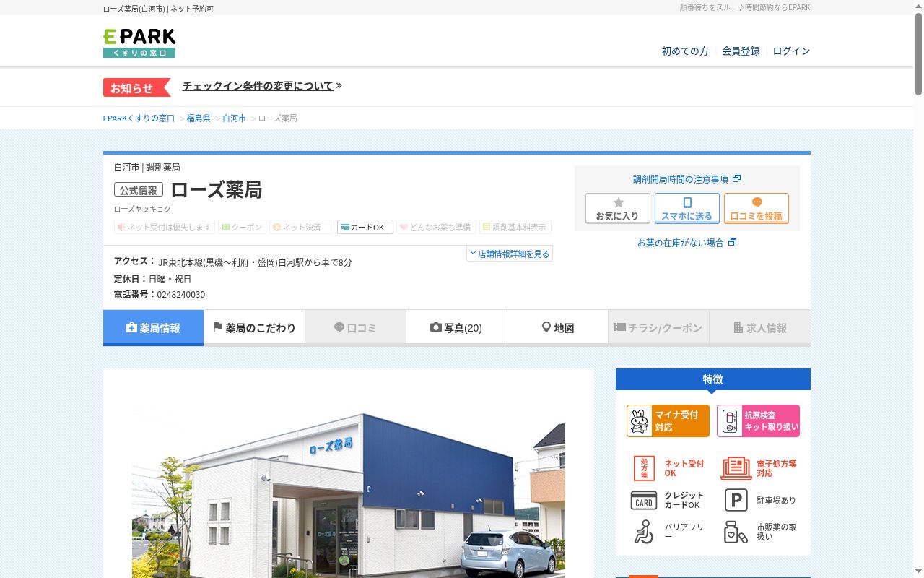The width and height of the screenshot is (924, 578).
Task: Switch to the 地図 tab
Action: click(x=557, y=328)
